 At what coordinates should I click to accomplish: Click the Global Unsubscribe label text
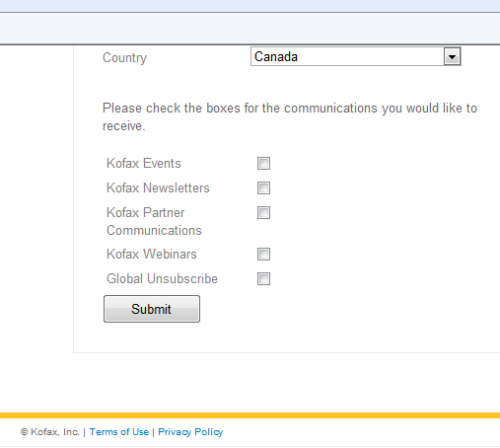[x=162, y=279]
